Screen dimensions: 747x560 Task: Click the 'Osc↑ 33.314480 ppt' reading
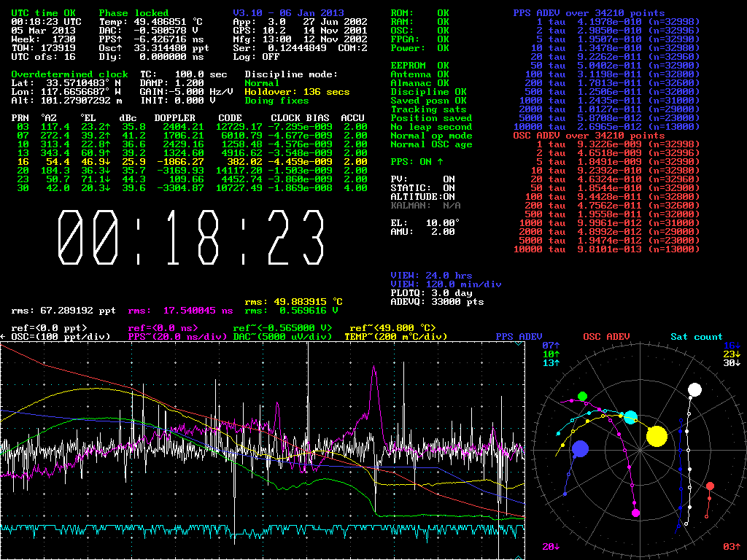point(154,48)
